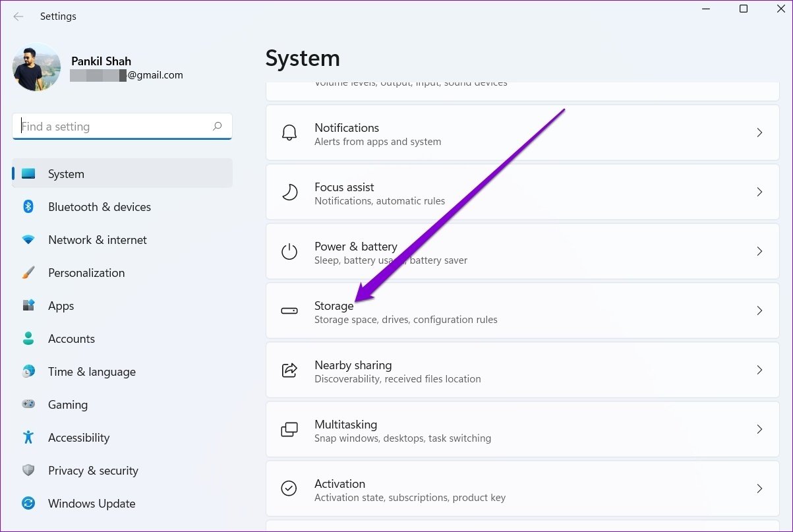
Task: Click 'Alerts from apps and system' text
Action: 378,142
